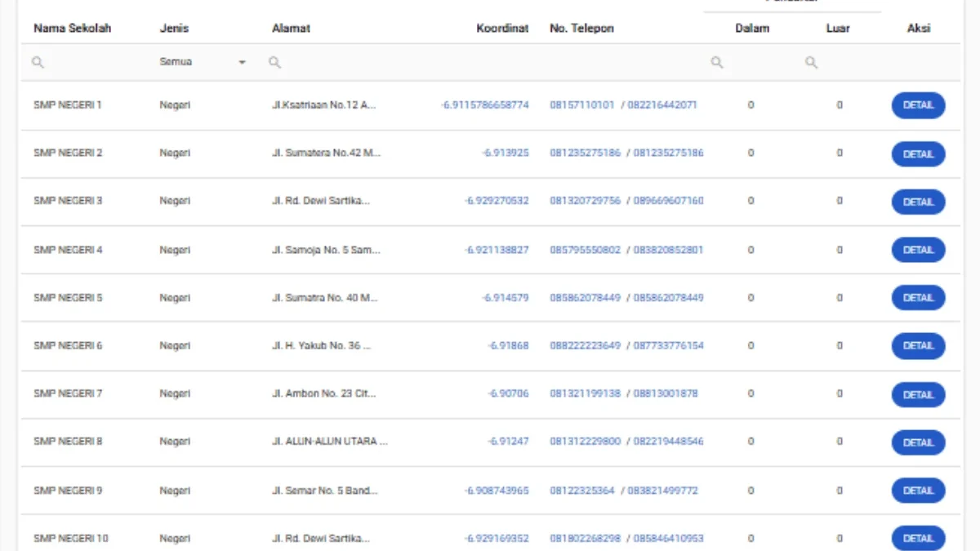Open DETAIL for SMP NEGERI 1

[x=918, y=105]
